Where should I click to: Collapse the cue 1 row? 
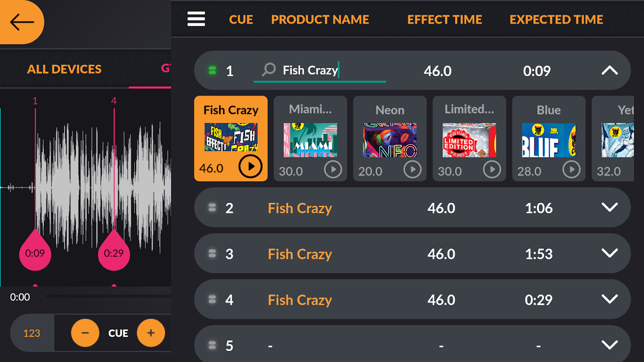[x=610, y=71]
